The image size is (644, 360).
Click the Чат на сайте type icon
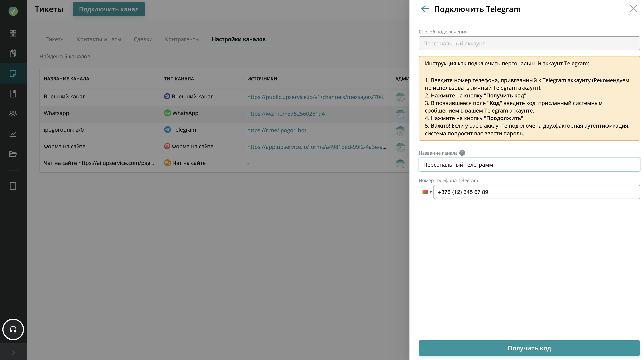(x=167, y=163)
